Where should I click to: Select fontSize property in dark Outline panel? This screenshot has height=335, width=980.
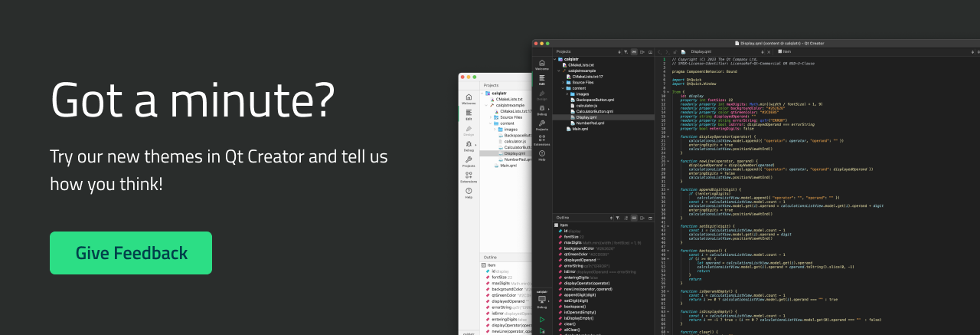click(571, 237)
